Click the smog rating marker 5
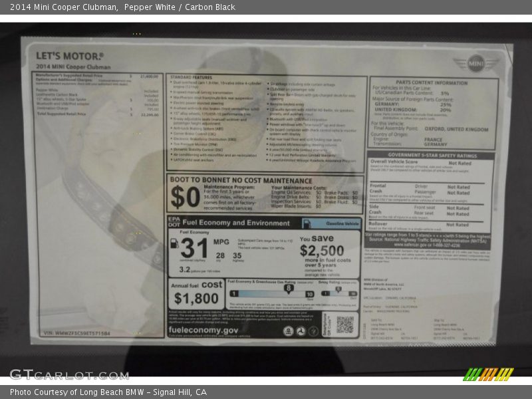This screenshot has height=399, width=532. click(338, 289)
